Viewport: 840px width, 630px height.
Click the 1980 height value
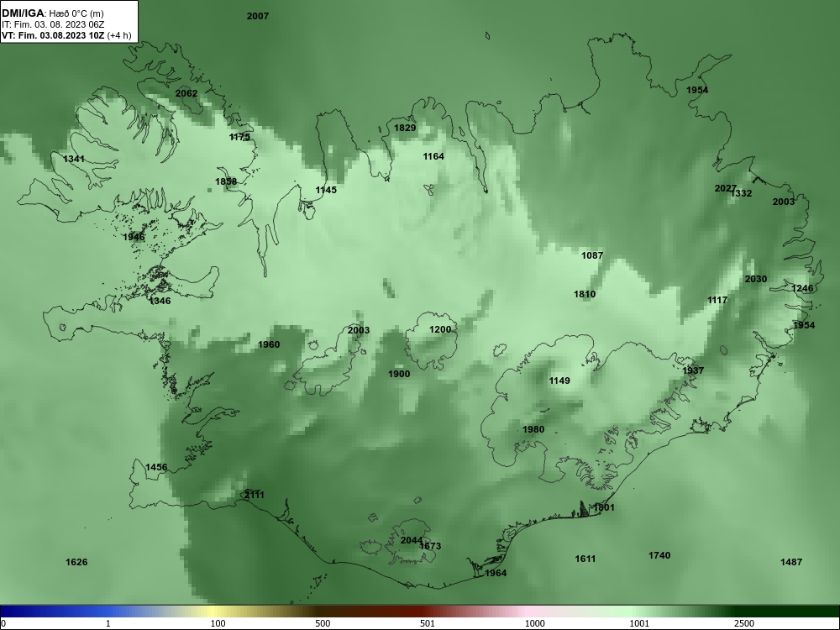(x=533, y=429)
